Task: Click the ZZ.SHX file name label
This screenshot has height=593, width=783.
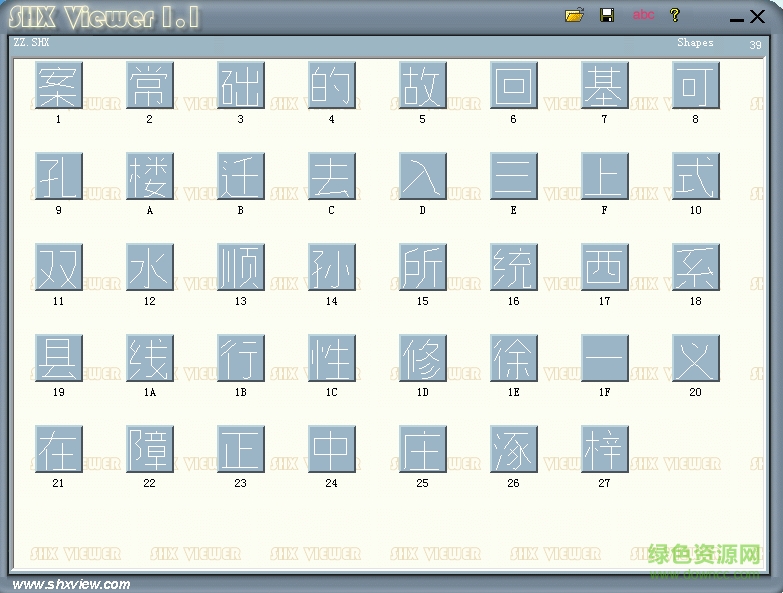Action: click(31, 43)
